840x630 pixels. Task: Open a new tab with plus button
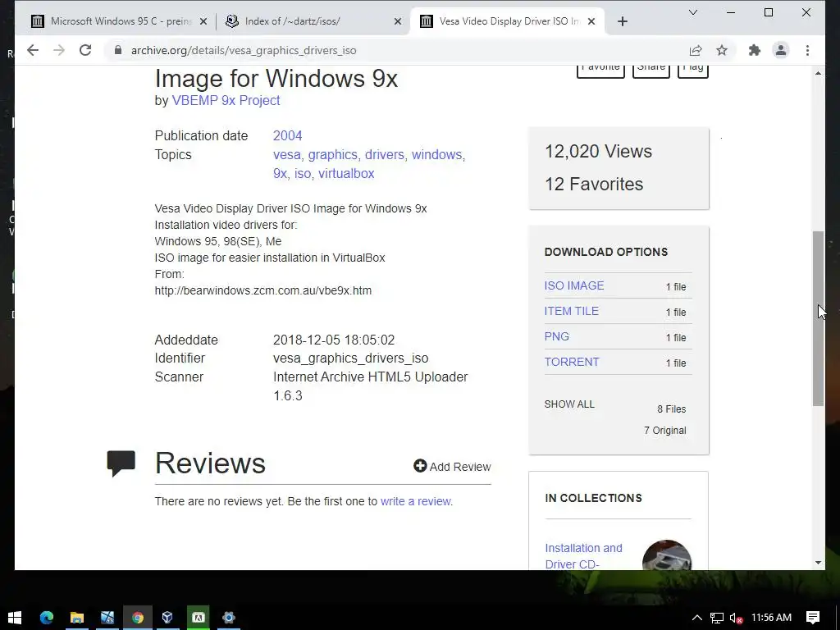click(622, 21)
